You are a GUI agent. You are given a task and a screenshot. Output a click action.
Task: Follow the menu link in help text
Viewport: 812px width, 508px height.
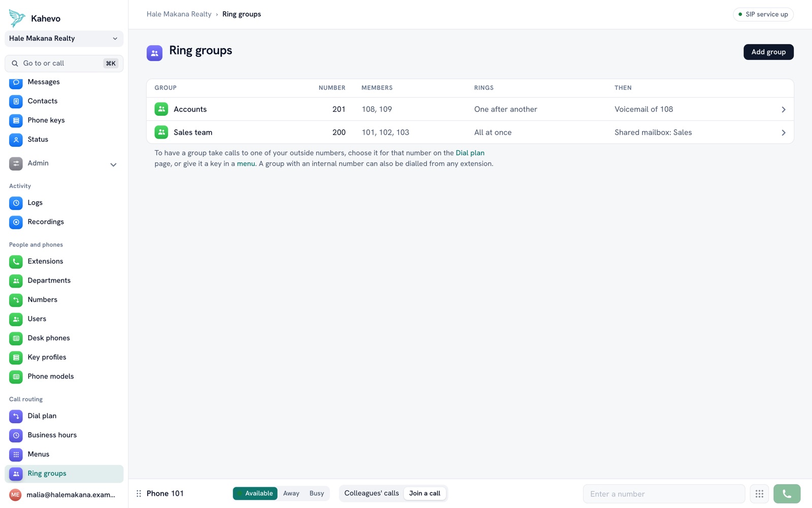click(x=246, y=164)
